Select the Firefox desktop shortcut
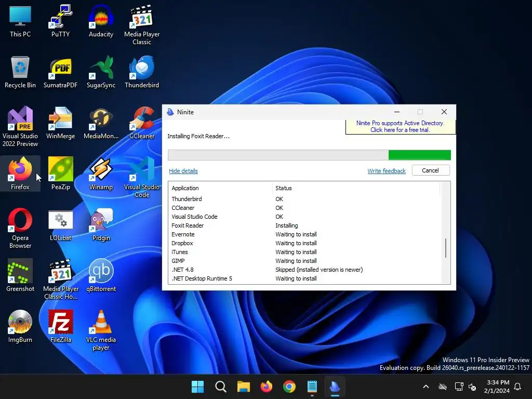The image size is (532, 399). pos(20,174)
